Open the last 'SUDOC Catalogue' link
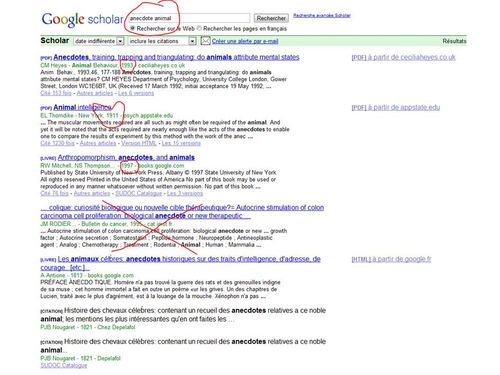Viewport: 500px width, 375px height. (x=64, y=365)
